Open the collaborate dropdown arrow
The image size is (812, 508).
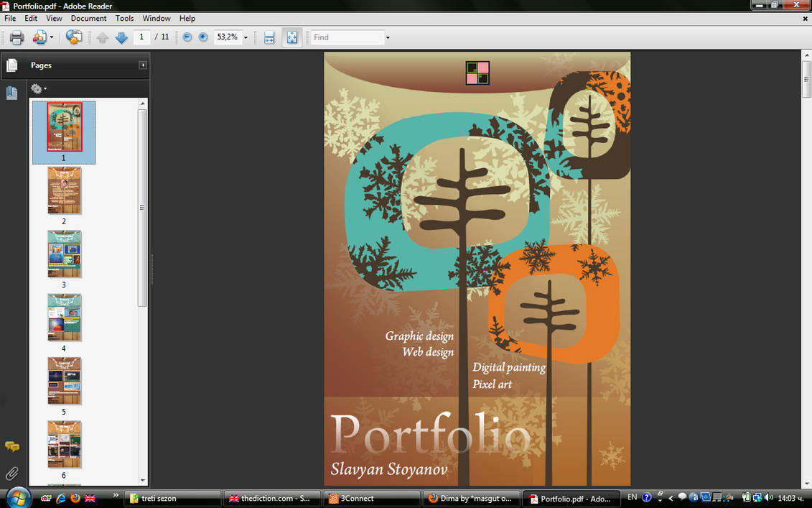coord(51,37)
